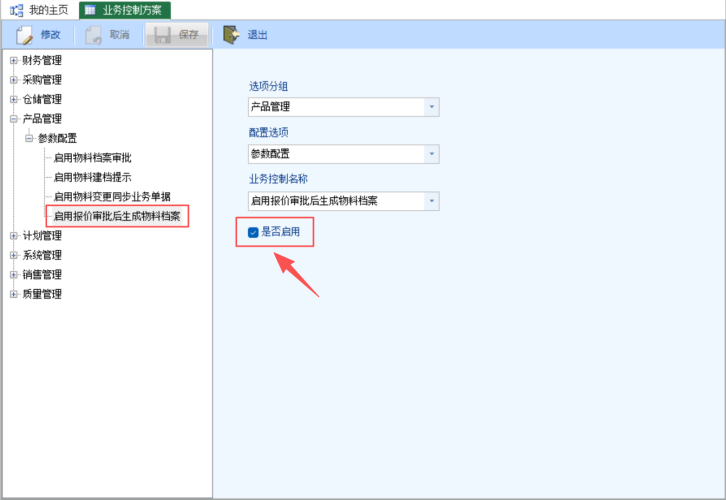Select 启用报价审批后生成物料档案 tree item

[117, 215]
